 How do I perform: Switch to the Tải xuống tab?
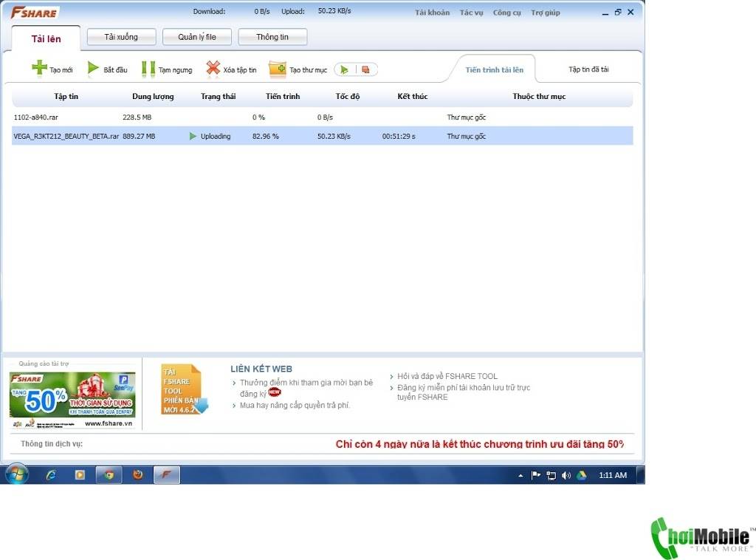(121, 37)
